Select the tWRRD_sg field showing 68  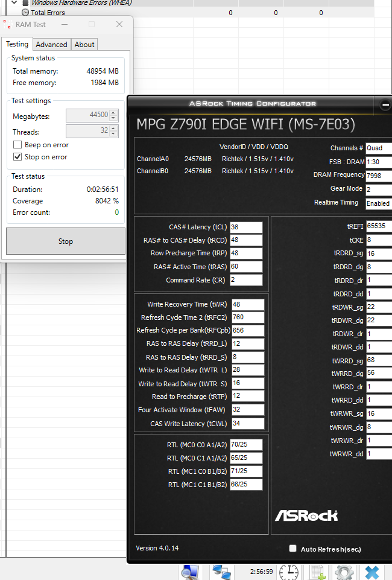[379, 360]
